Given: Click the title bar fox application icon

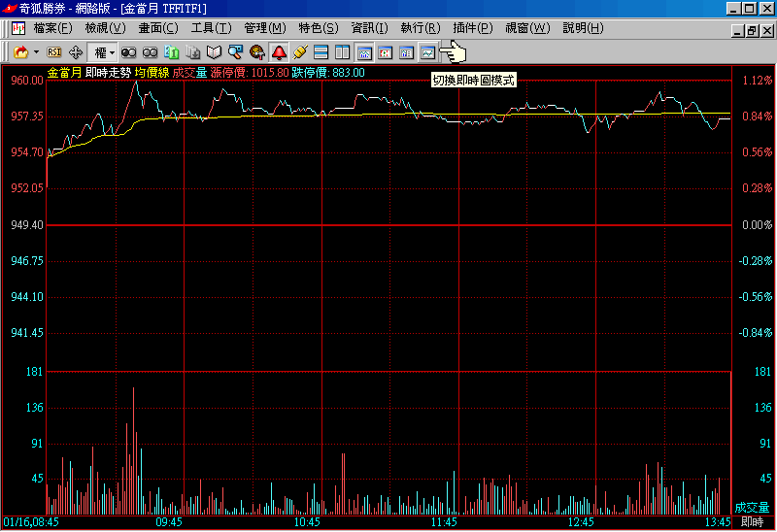Looking at the screenshot, I should tap(9, 9).
